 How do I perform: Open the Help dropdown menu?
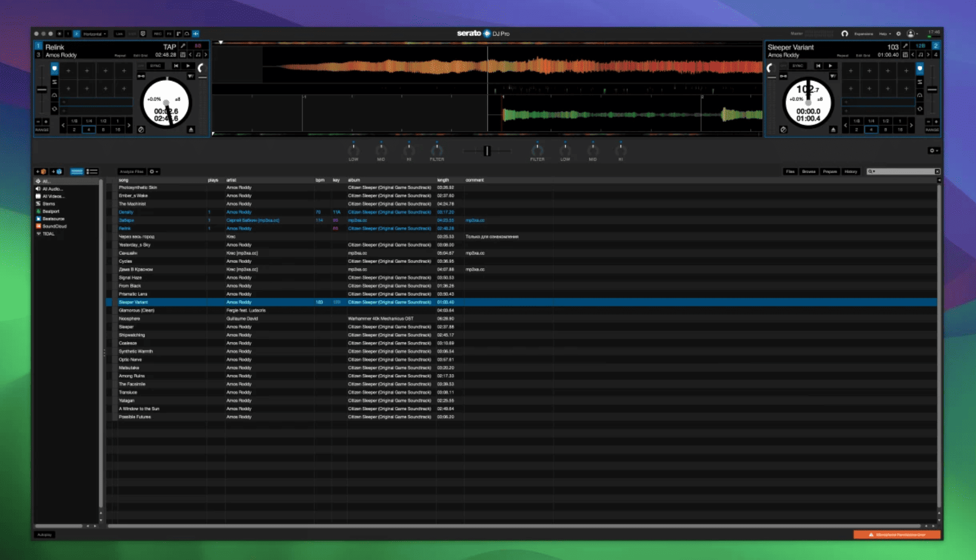[885, 34]
